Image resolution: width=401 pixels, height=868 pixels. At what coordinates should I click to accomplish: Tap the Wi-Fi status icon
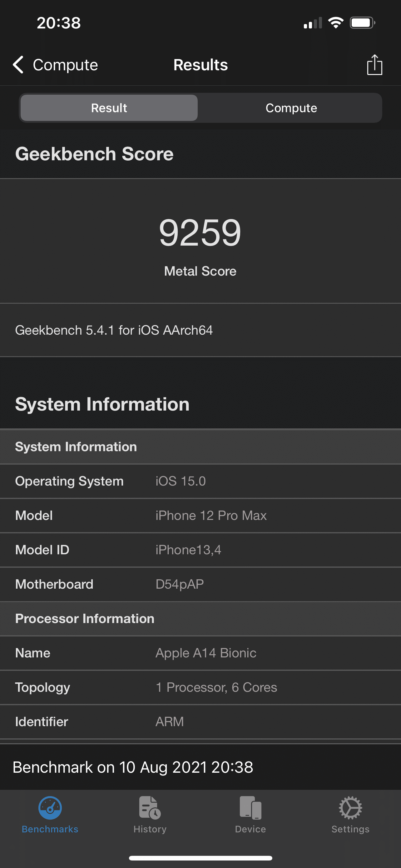335,23
